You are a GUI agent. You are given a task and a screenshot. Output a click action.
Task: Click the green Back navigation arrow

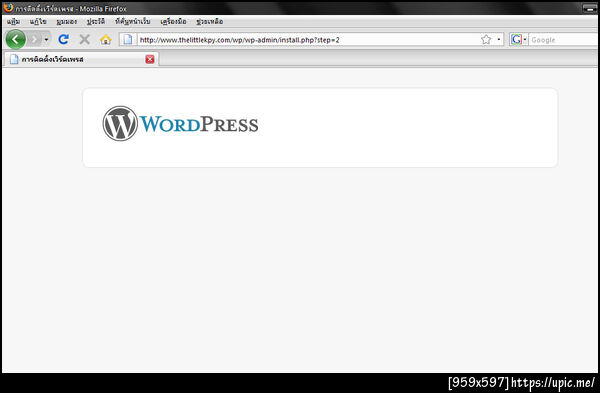click(x=15, y=39)
